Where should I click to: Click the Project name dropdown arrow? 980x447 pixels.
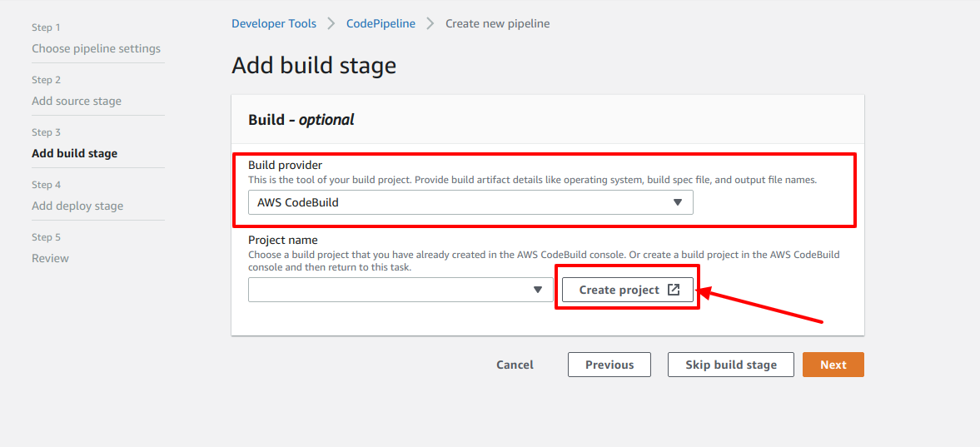point(537,290)
